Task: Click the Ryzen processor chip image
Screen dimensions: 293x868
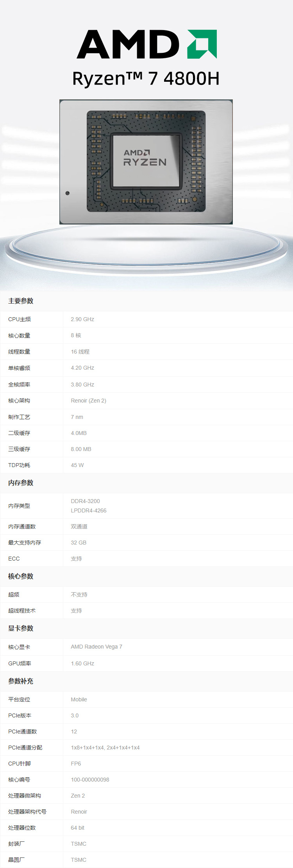Action: [x=146, y=162]
